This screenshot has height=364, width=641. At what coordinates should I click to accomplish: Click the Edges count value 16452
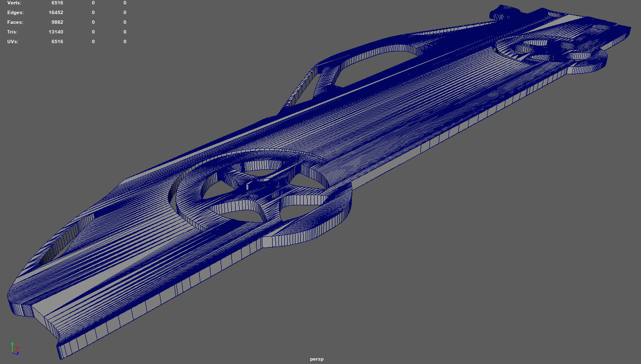click(x=56, y=13)
